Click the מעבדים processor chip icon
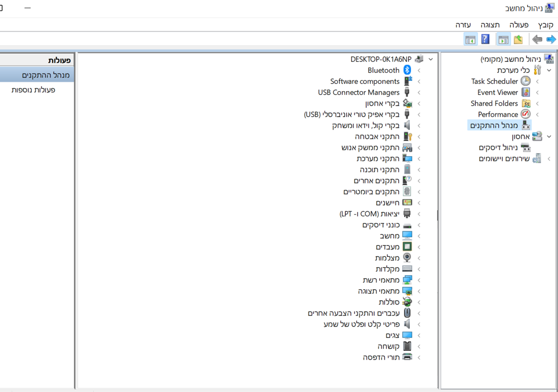Image resolution: width=558 pixels, height=392 pixels. coord(407,247)
